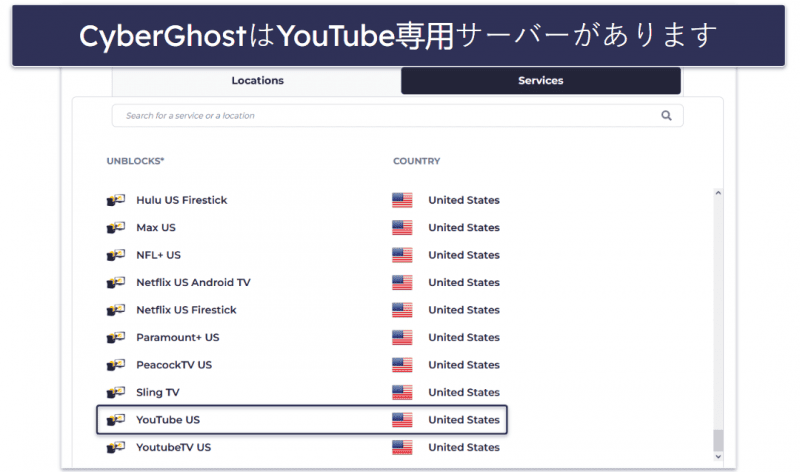Click United States in the YouTube US row
800x472 pixels.
pos(464,420)
